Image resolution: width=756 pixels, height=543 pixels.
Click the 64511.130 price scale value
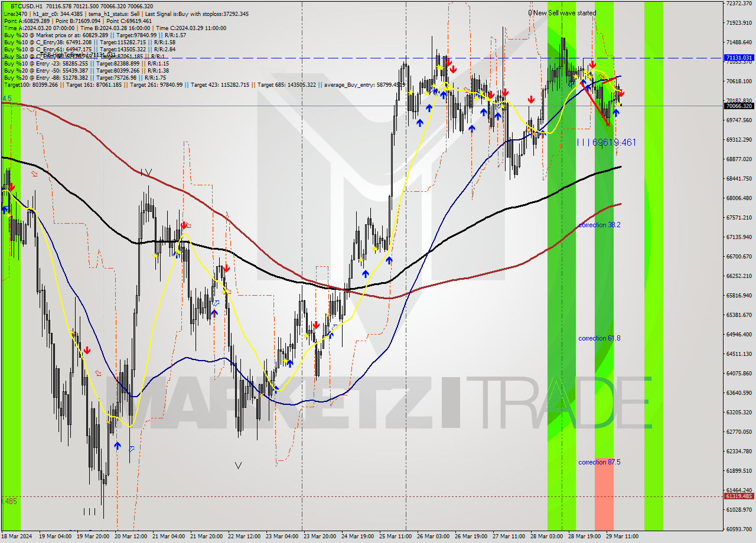click(738, 354)
